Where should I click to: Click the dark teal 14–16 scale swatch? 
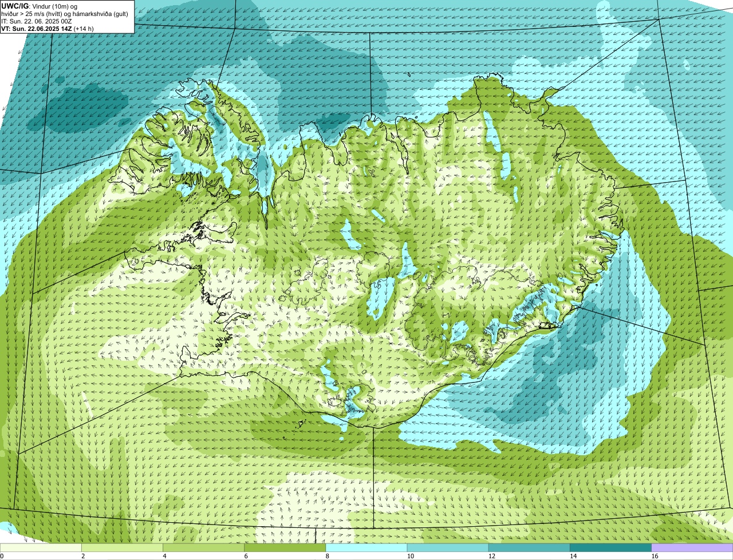611,547
